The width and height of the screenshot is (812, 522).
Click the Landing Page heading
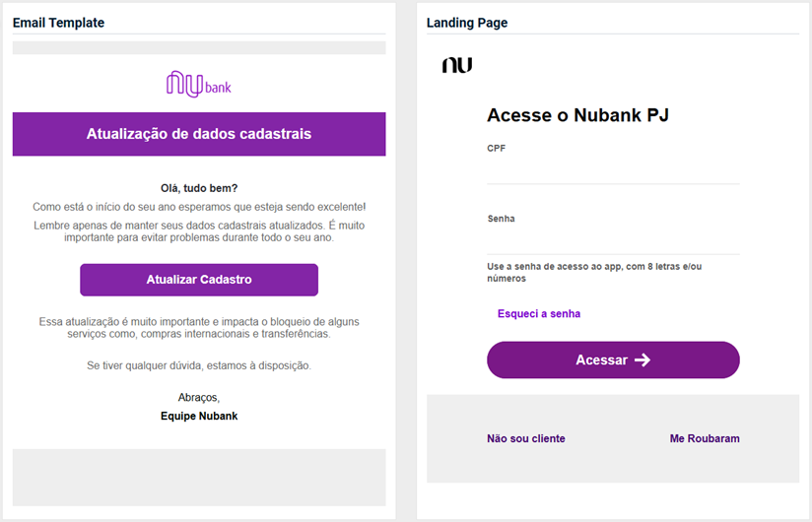467,23
